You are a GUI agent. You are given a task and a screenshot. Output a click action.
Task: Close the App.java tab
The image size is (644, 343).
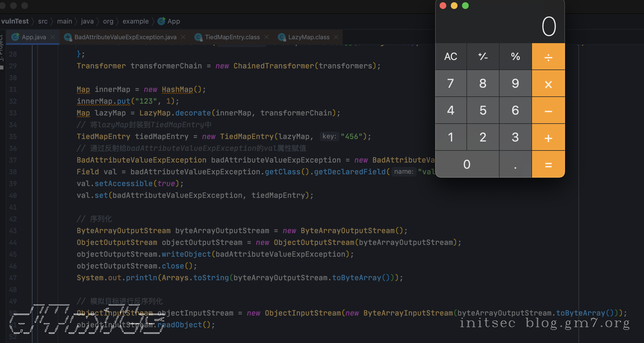53,37
